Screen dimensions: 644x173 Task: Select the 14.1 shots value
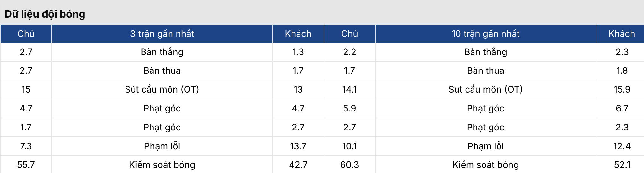(x=350, y=89)
